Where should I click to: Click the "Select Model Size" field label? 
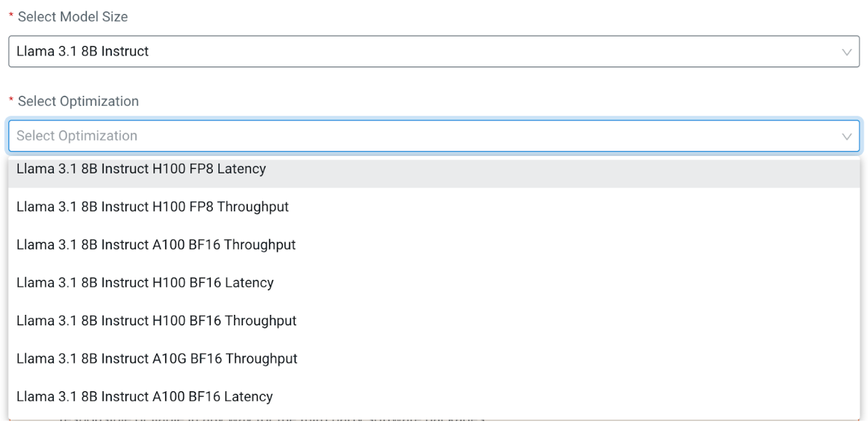pos(73,17)
